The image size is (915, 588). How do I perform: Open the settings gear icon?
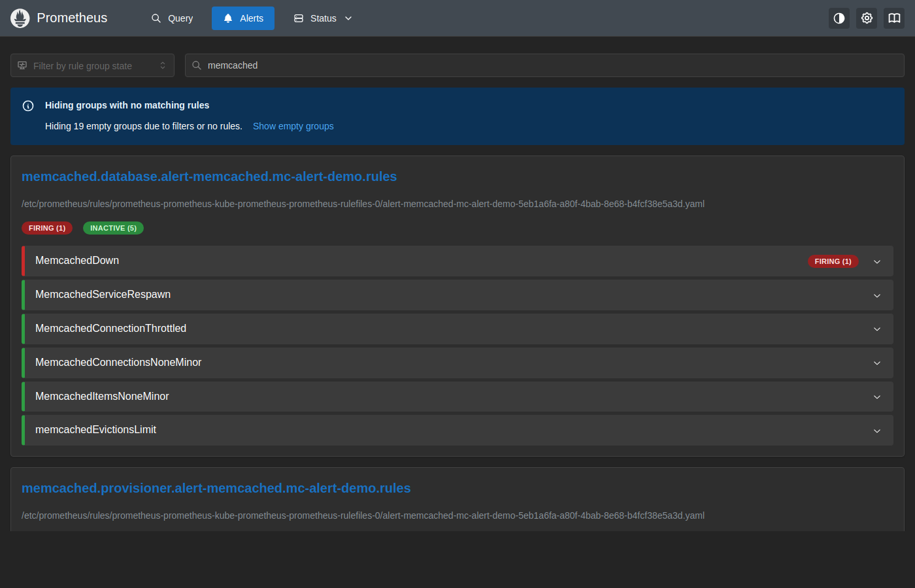point(867,18)
